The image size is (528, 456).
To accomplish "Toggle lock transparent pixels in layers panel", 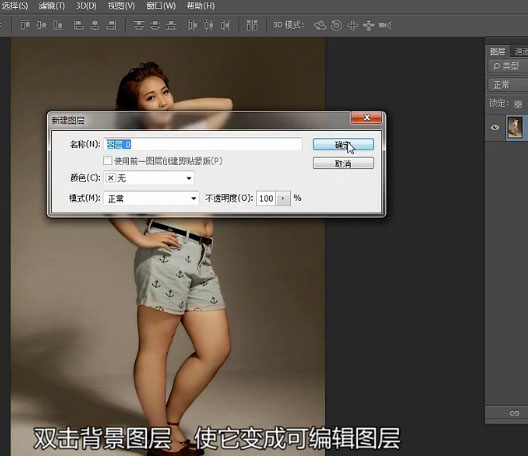I will 518,104.
